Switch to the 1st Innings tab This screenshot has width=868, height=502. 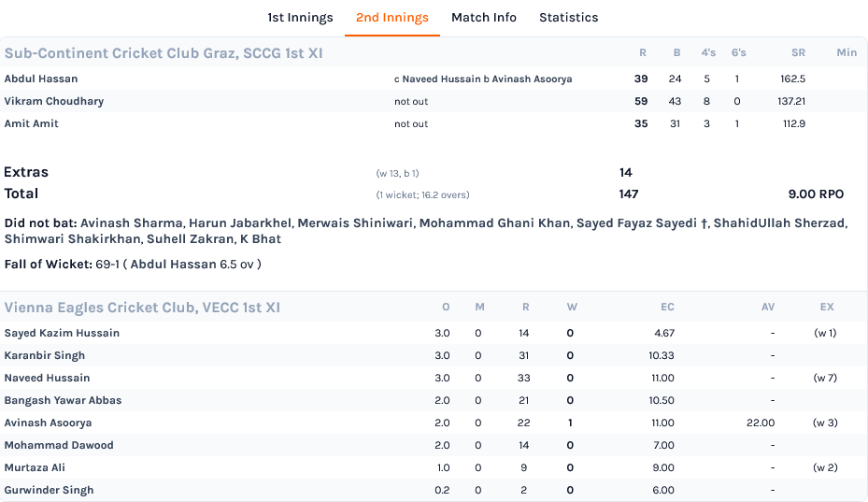point(300,18)
